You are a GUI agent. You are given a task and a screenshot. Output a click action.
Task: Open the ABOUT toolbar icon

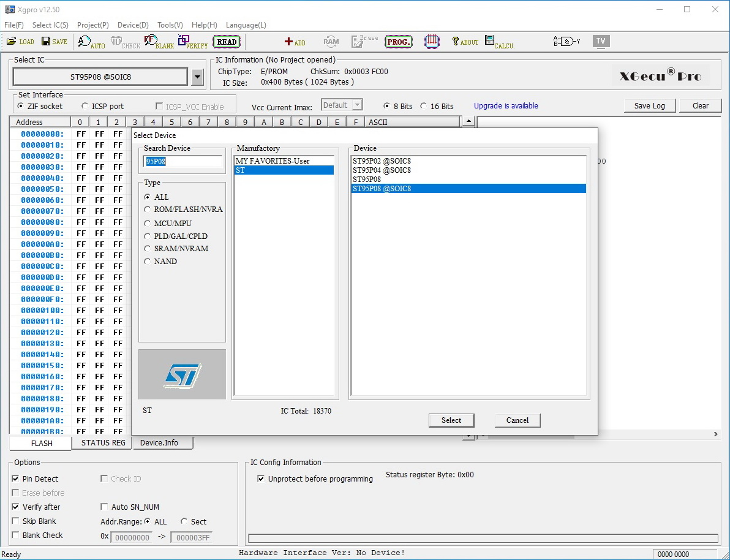465,42
